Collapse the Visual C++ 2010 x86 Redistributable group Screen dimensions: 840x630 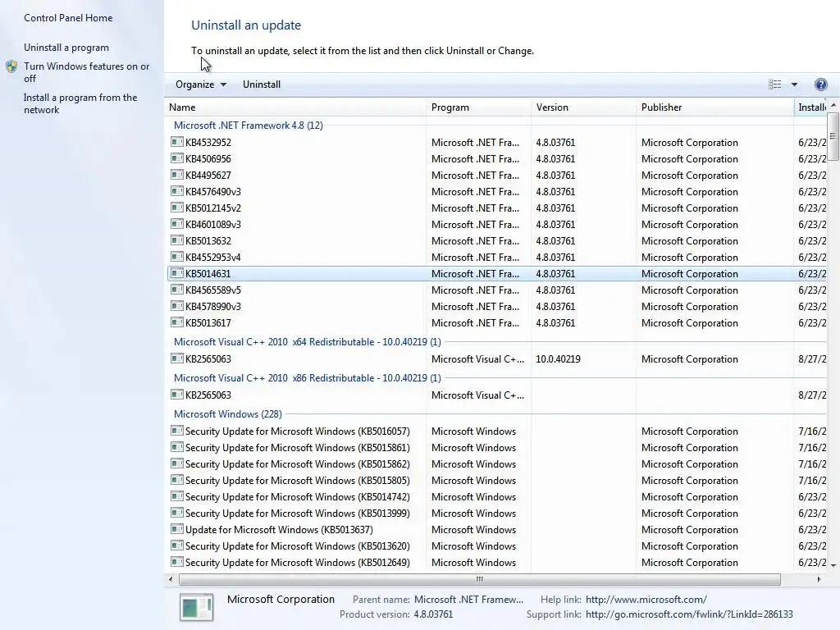click(x=307, y=377)
